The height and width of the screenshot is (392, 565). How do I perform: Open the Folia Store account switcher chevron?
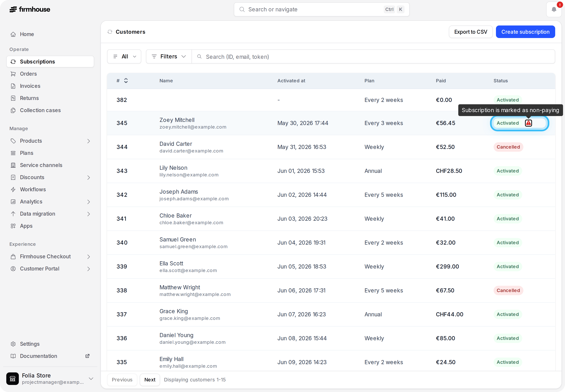coord(91,378)
